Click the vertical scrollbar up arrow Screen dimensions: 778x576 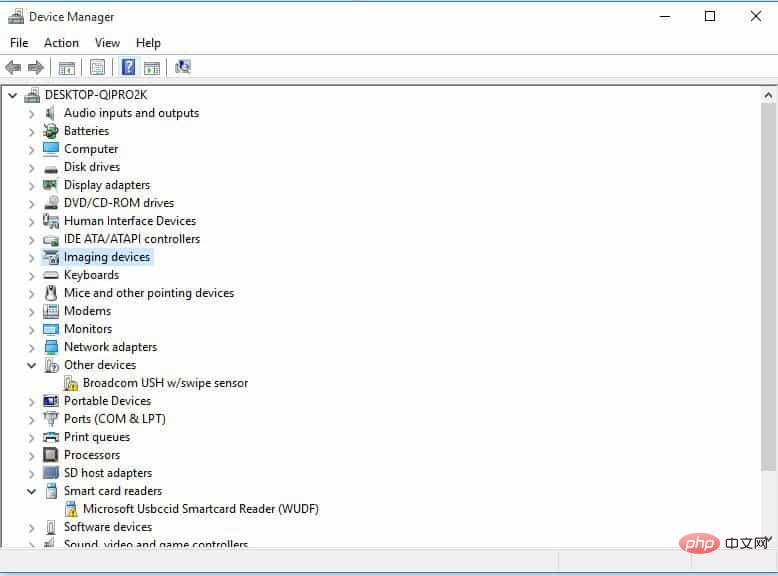coord(769,95)
